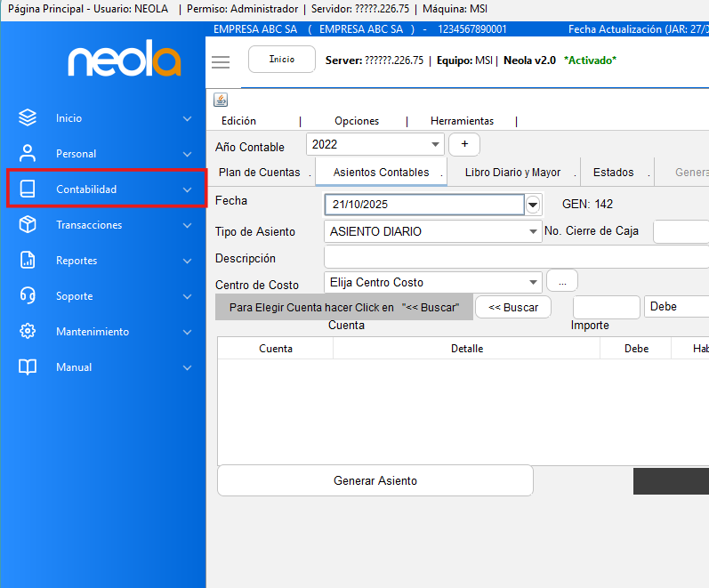This screenshot has width=709, height=588.
Task: Switch to Libro Diario y Mayor tab
Action: tap(512, 173)
